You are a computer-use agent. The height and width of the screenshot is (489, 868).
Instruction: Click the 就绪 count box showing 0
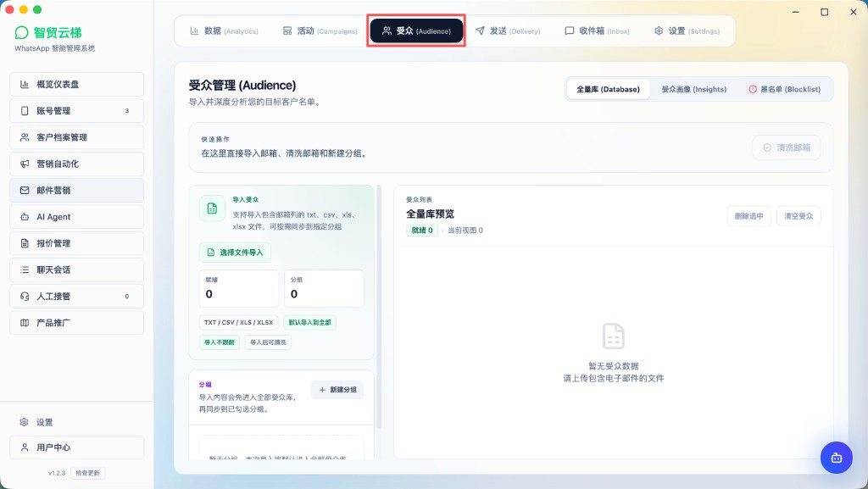[238, 288]
